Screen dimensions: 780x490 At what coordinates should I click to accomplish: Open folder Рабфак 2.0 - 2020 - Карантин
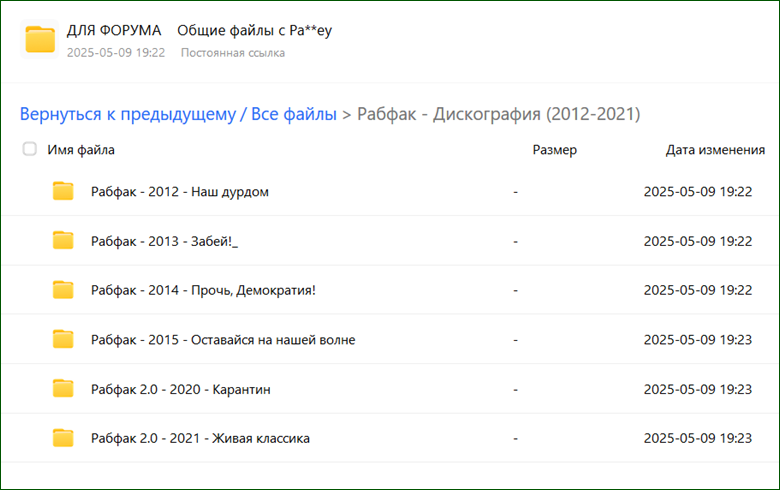pos(181,389)
